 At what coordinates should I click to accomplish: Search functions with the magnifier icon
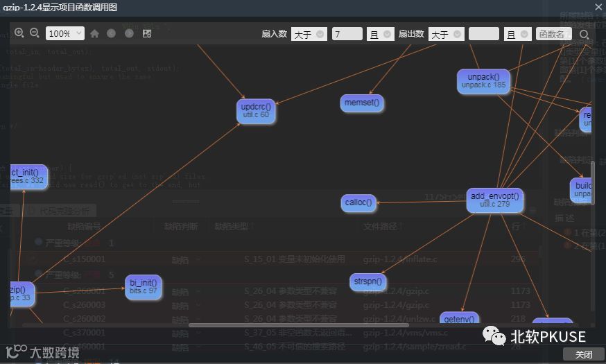click(x=584, y=35)
